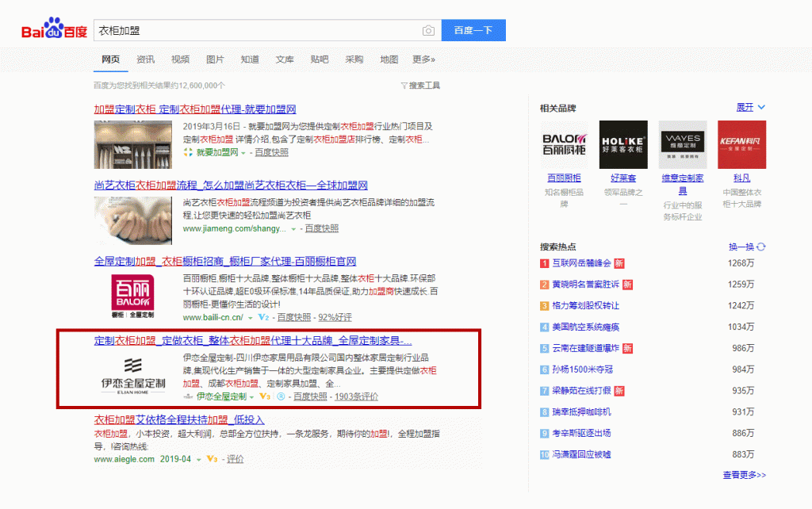Click the 新 badge beside 互联网岳麓峰会

coord(619,263)
